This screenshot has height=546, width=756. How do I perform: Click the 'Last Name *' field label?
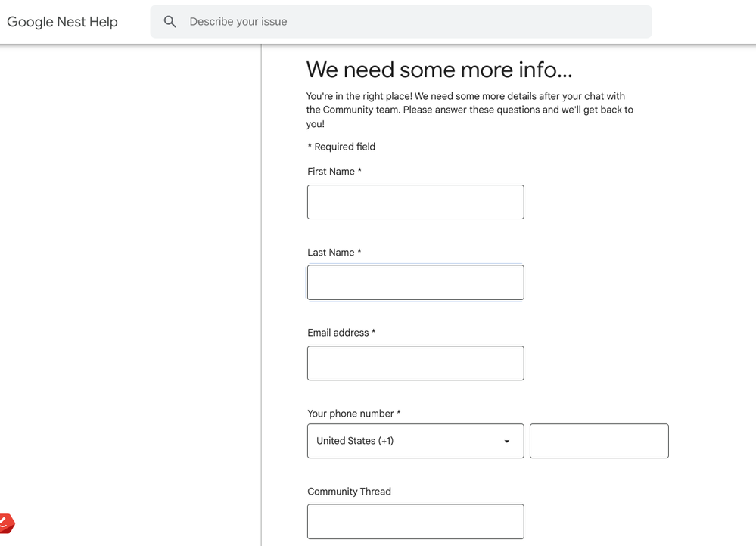pyautogui.click(x=334, y=253)
